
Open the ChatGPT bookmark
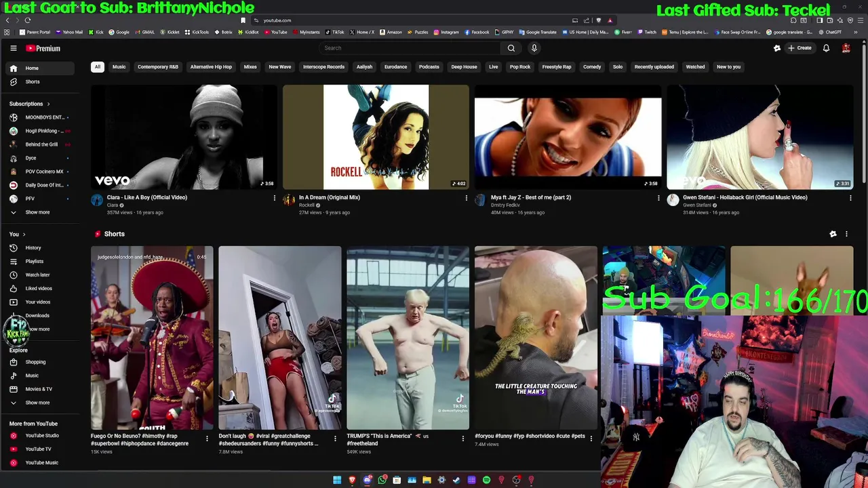point(830,32)
